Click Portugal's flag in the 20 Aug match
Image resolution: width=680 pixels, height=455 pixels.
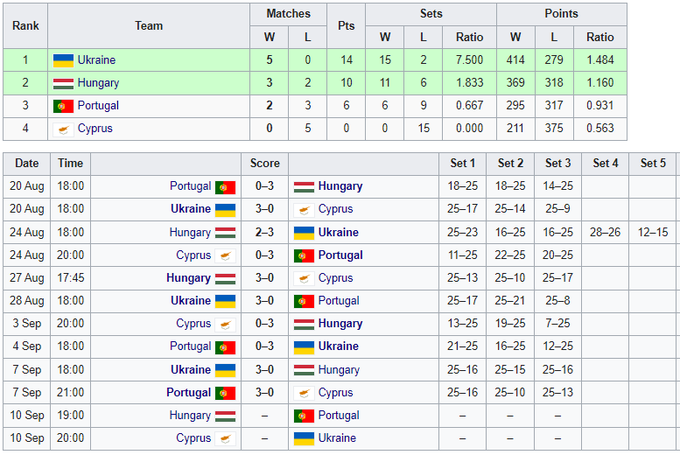point(226,186)
